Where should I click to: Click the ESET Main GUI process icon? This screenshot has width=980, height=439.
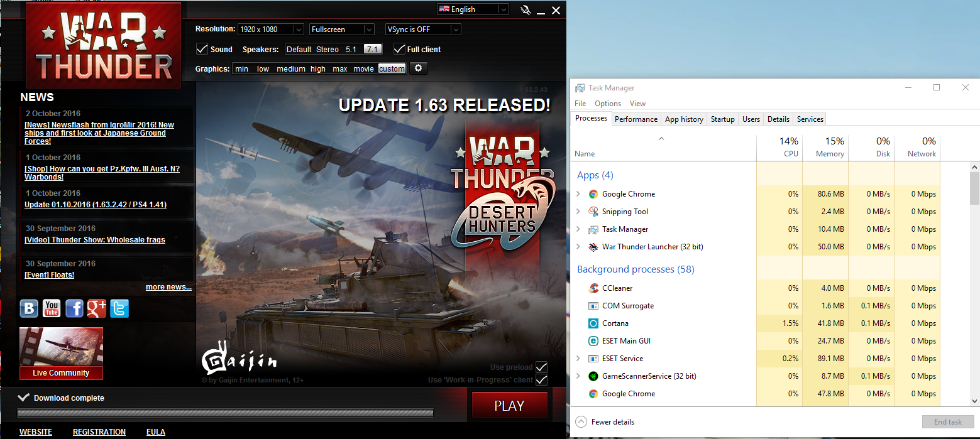(593, 341)
